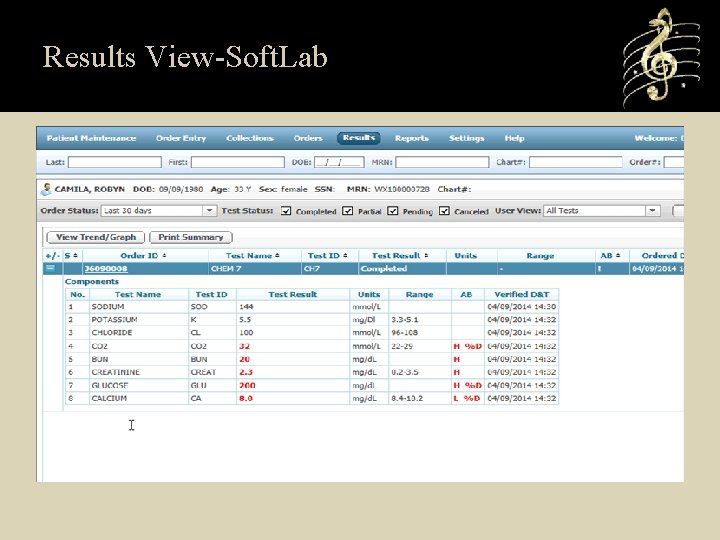Viewport: 720px width, 540px height.
Task: Click the Order# search field
Action: (674, 162)
